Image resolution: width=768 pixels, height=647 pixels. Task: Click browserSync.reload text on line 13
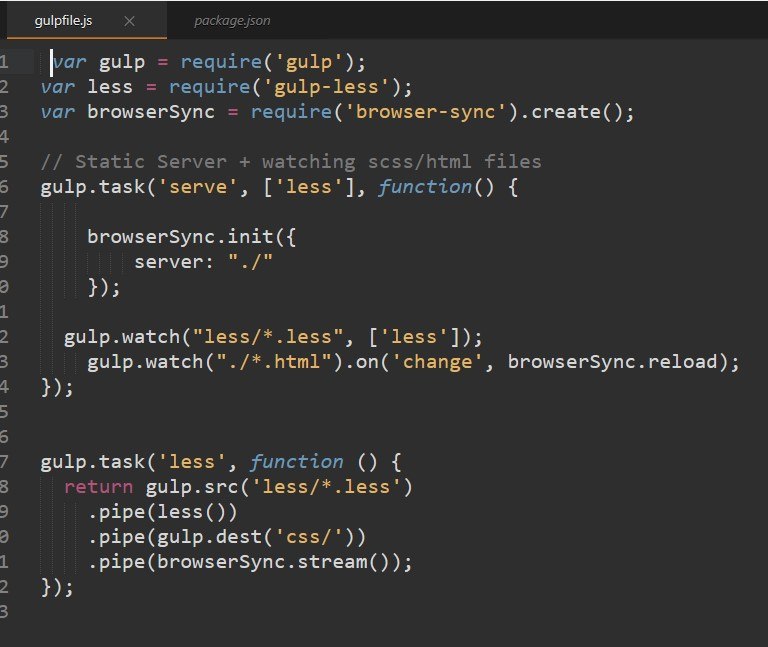612,362
